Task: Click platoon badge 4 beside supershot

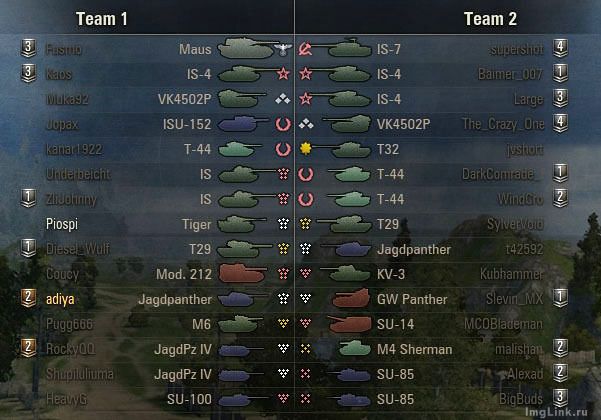Action: pos(560,48)
